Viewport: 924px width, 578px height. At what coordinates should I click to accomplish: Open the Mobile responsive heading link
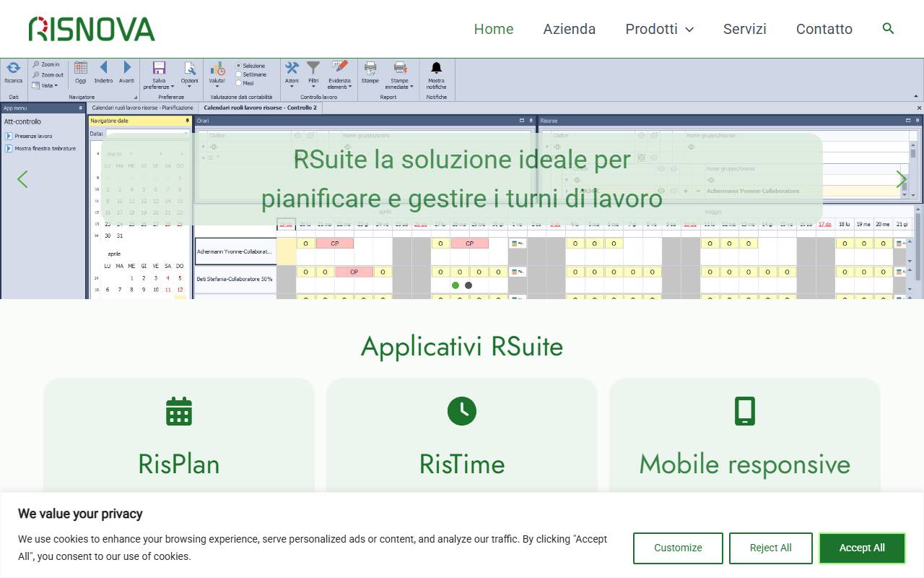(745, 464)
